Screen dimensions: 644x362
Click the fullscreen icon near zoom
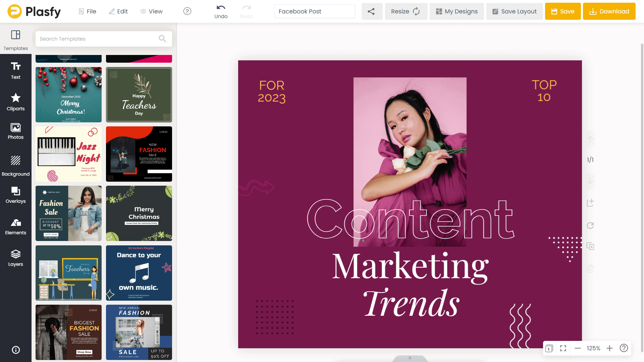pos(563,348)
